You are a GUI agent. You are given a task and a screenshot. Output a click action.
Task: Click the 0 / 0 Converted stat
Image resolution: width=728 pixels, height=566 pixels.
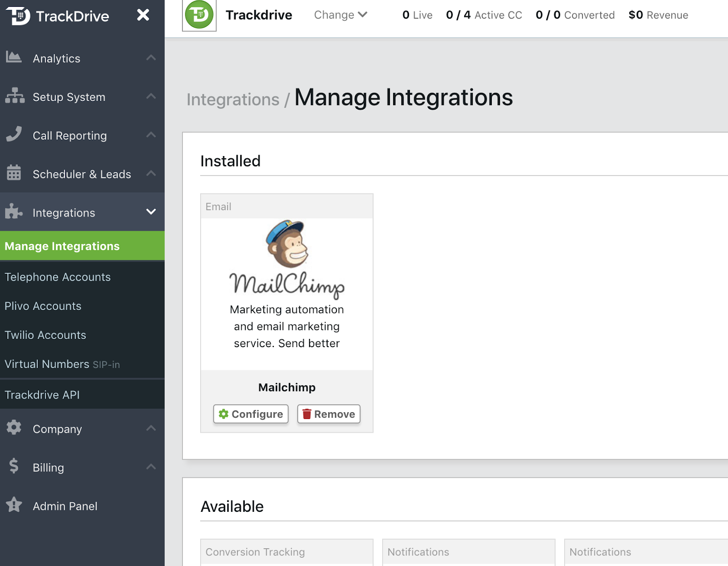[575, 15]
